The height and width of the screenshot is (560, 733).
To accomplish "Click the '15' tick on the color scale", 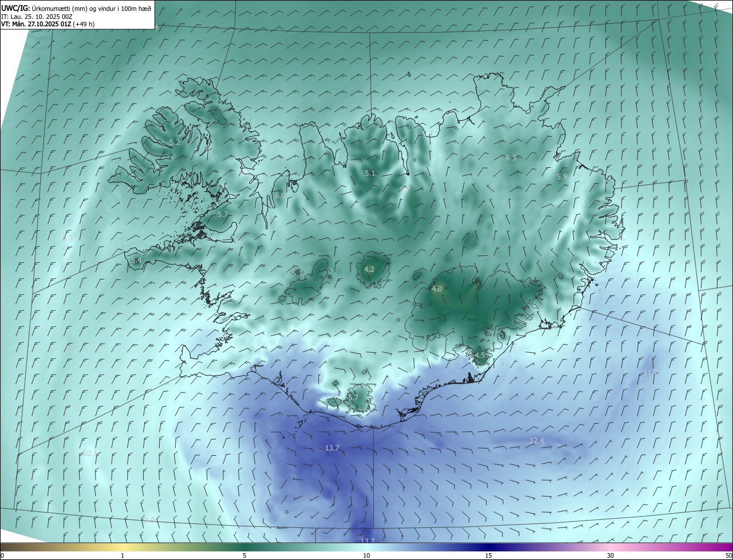I will (488, 555).
